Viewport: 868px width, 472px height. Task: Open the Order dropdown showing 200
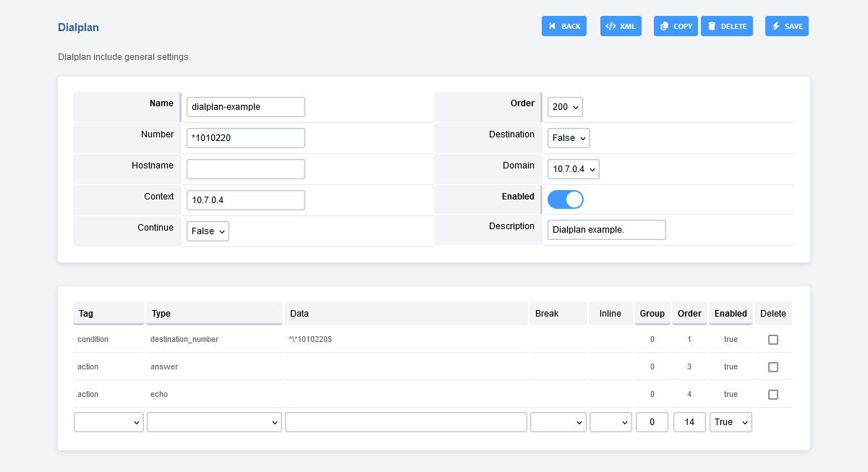(564, 107)
